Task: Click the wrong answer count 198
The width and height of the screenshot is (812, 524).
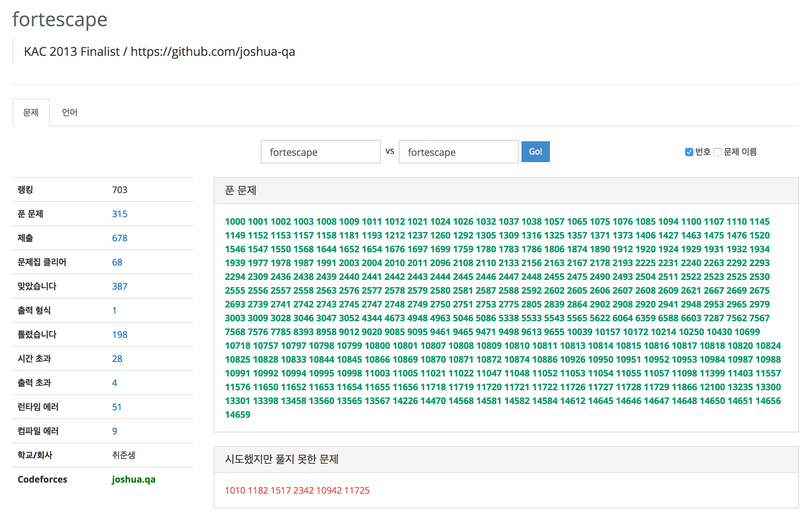Action: tap(119, 335)
